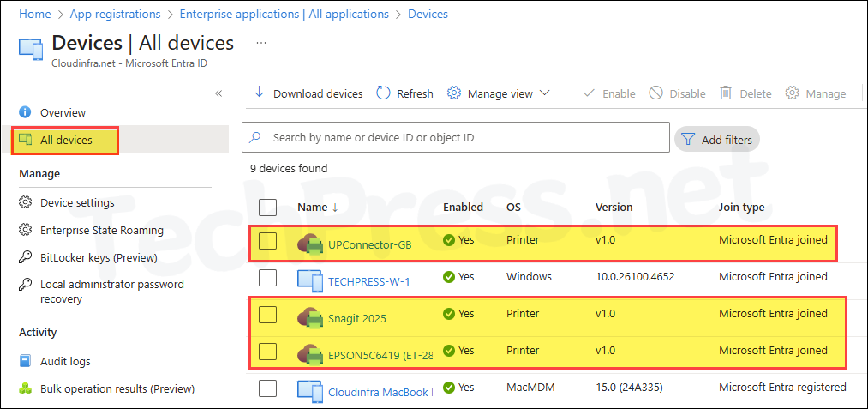Image resolution: width=868 pixels, height=409 pixels.
Task: Expand the Manage view dropdown chevron
Action: pyautogui.click(x=544, y=93)
